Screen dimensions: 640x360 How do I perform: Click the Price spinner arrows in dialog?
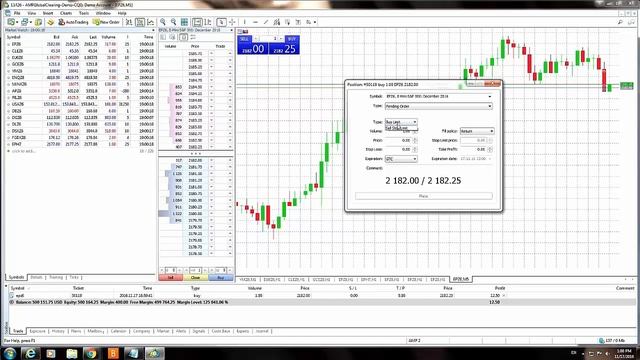pos(415,140)
